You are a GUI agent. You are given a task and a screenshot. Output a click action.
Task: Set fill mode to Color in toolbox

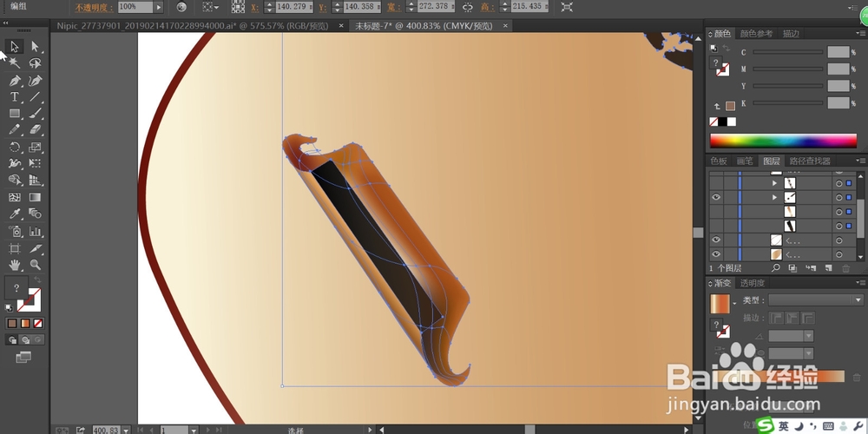click(12, 323)
